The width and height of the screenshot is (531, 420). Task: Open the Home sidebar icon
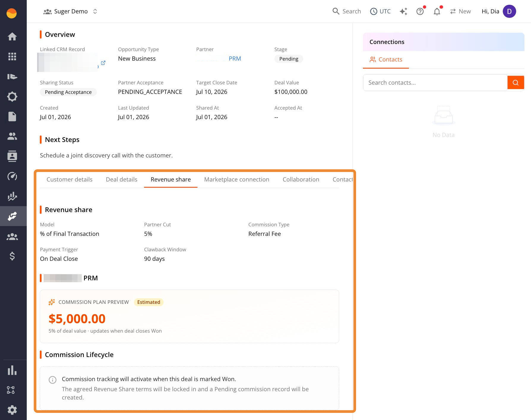tap(12, 37)
